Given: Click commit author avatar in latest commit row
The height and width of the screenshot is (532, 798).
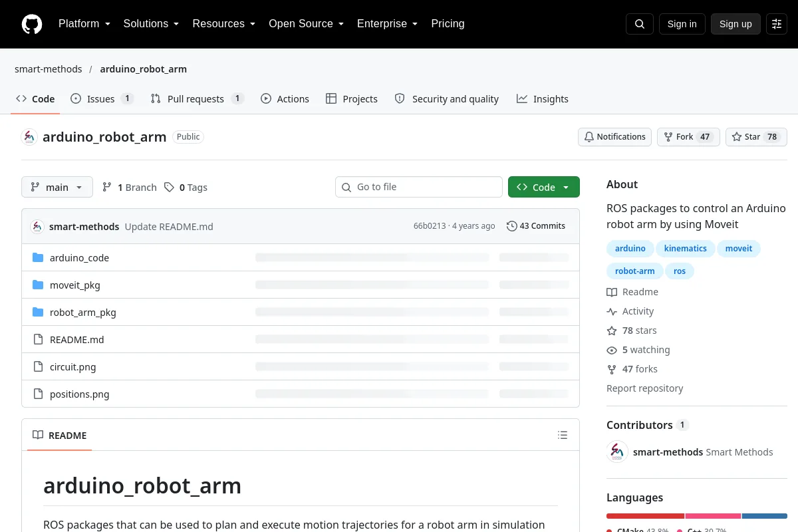Looking at the screenshot, I should (37, 226).
